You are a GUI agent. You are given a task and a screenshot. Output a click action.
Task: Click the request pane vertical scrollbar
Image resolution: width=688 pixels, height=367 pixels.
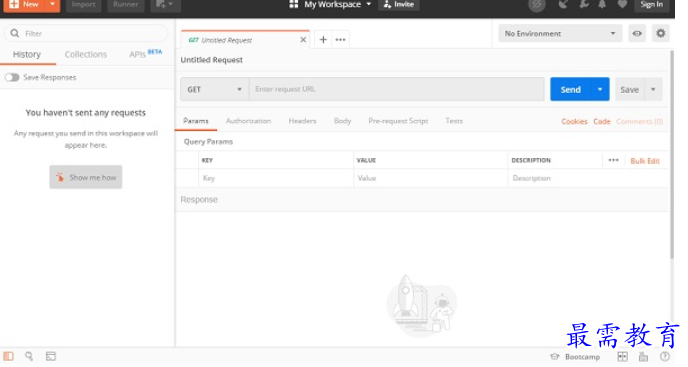click(x=672, y=155)
